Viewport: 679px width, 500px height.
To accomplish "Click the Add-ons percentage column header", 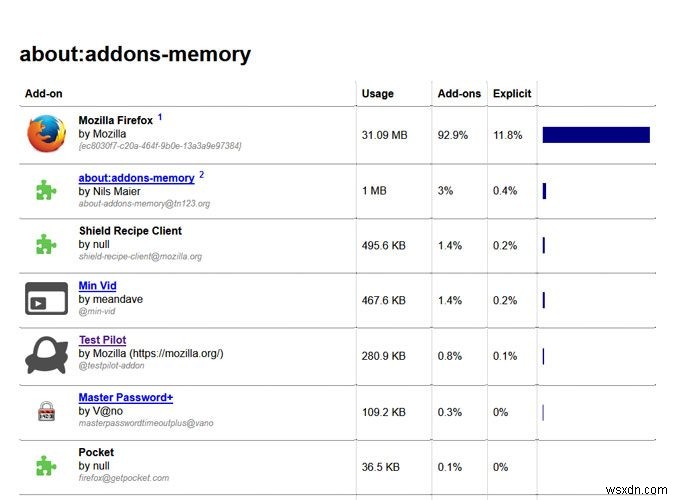I will coord(459,94).
